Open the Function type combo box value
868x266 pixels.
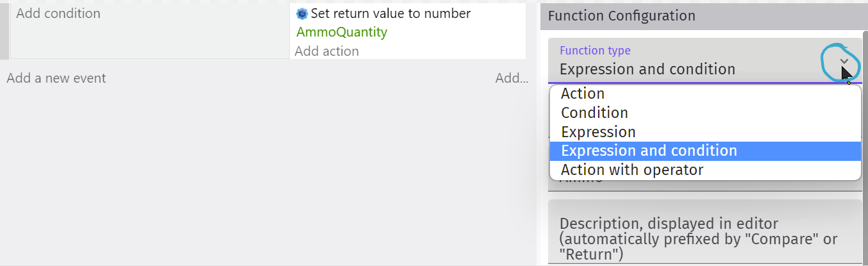647,69
